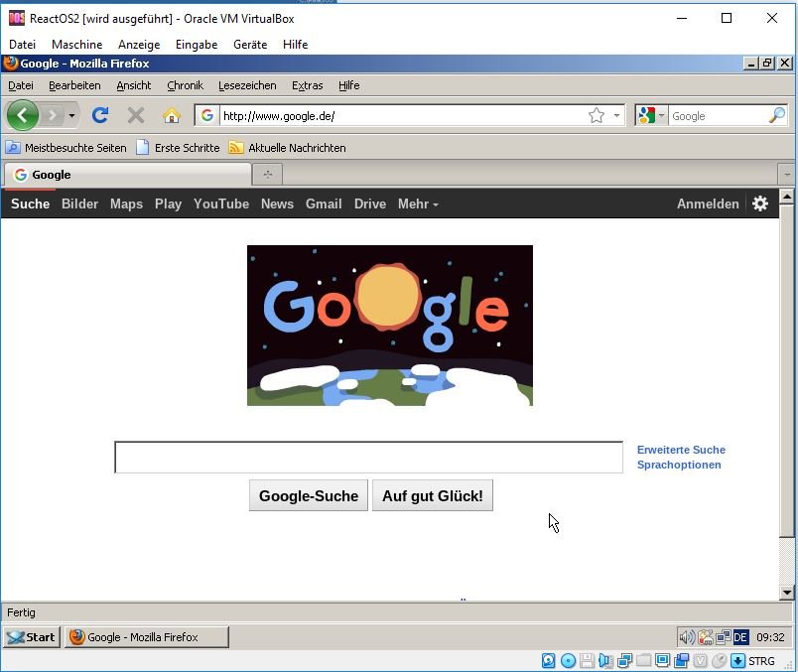Open the back/forward history dropdown arrow
Screen dimensions: 798x672
[x=71, y=116]
